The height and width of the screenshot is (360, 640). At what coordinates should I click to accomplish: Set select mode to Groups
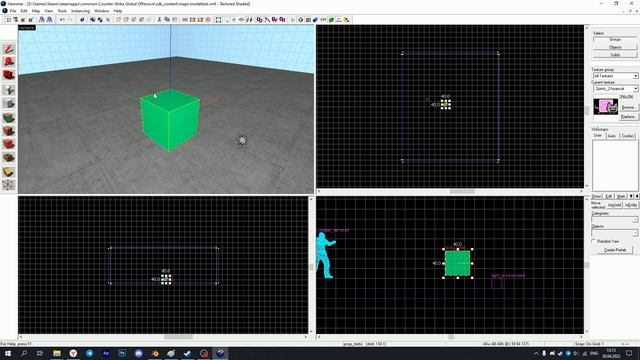click(615, 40)
